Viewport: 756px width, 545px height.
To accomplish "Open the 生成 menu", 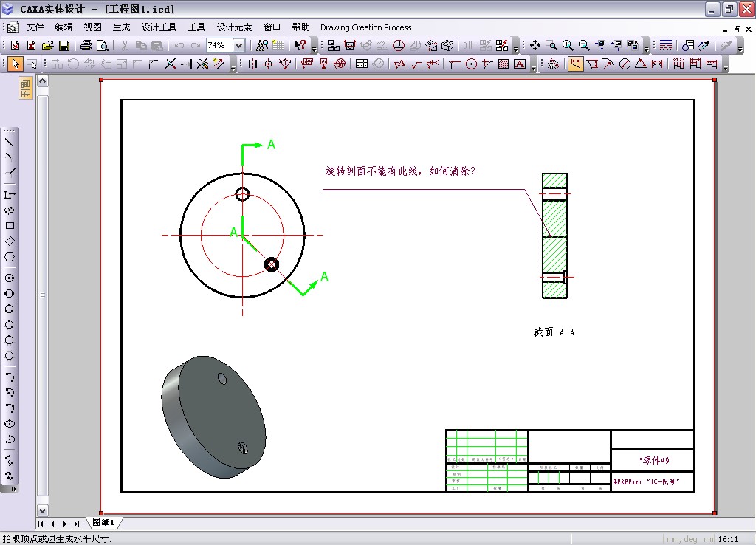I will (122, 27).
